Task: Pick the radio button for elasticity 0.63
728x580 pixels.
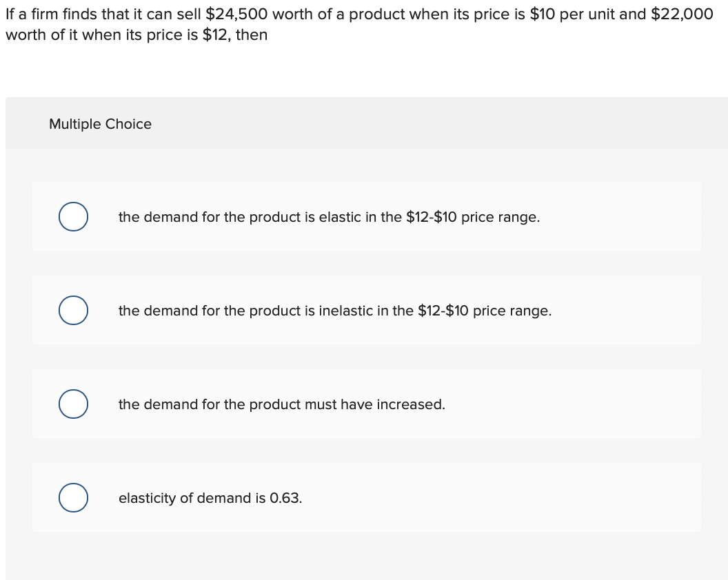Action: coord(73,498)
